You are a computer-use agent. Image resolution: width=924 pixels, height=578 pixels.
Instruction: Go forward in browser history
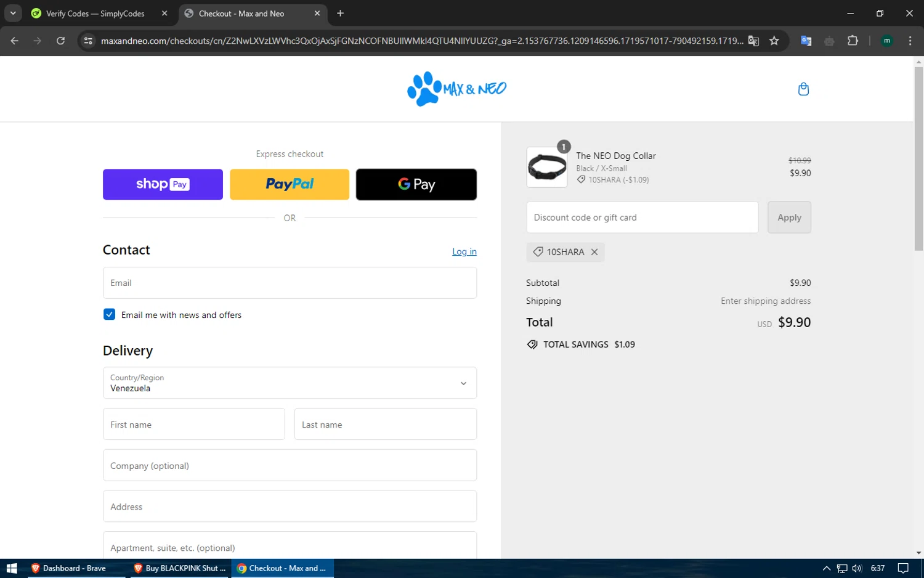click(x=38, y=41)
